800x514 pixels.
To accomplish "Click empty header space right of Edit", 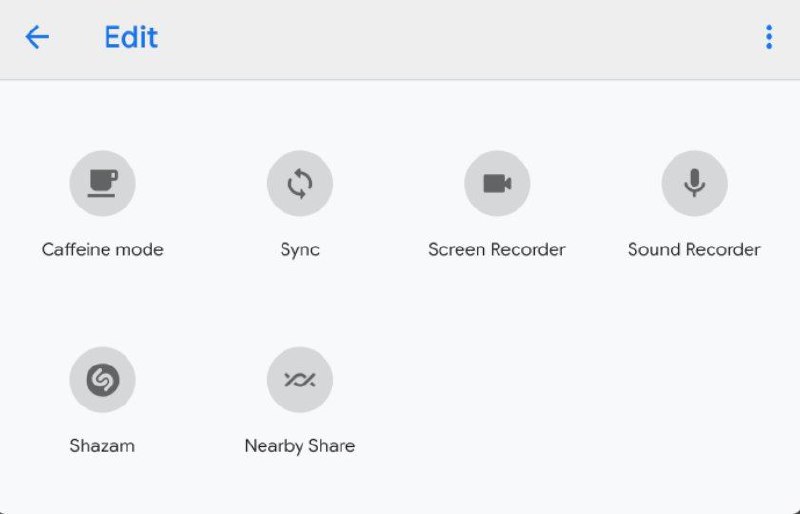I will click(x=450, y=38).
